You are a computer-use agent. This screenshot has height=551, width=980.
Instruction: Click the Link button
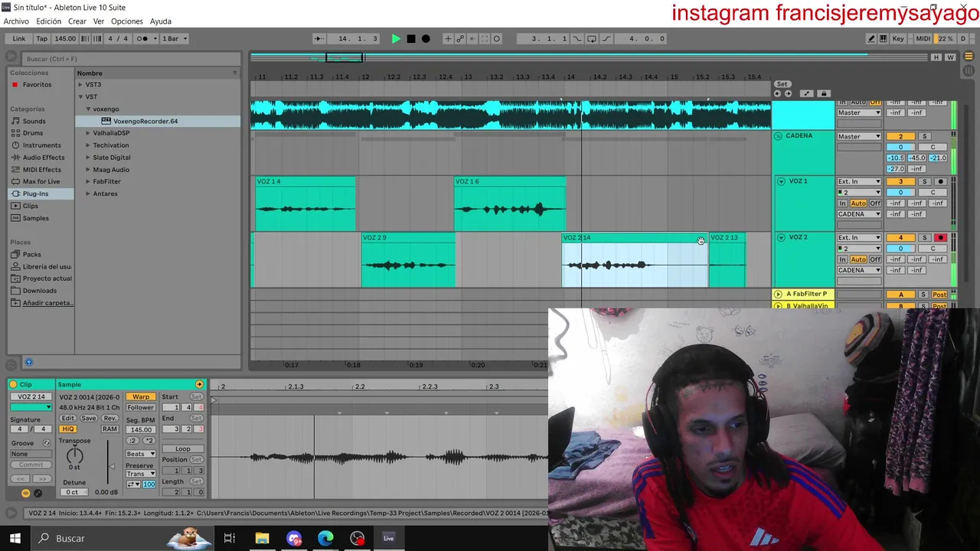18,38
